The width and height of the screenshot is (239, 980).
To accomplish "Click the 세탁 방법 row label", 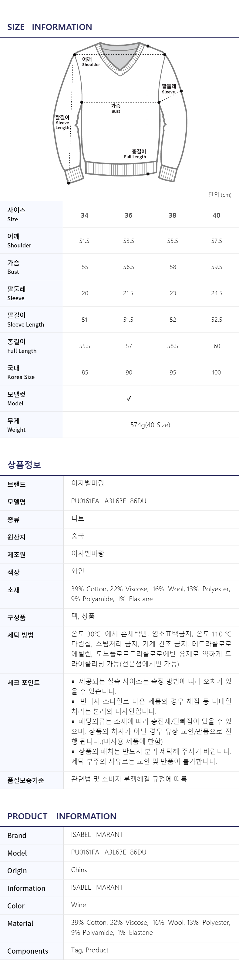I will 21,635.
